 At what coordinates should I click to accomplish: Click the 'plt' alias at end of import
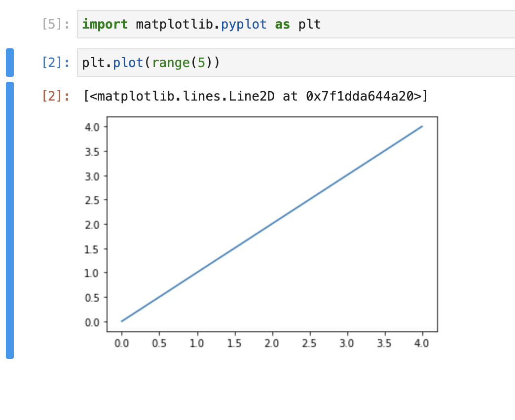309,24
